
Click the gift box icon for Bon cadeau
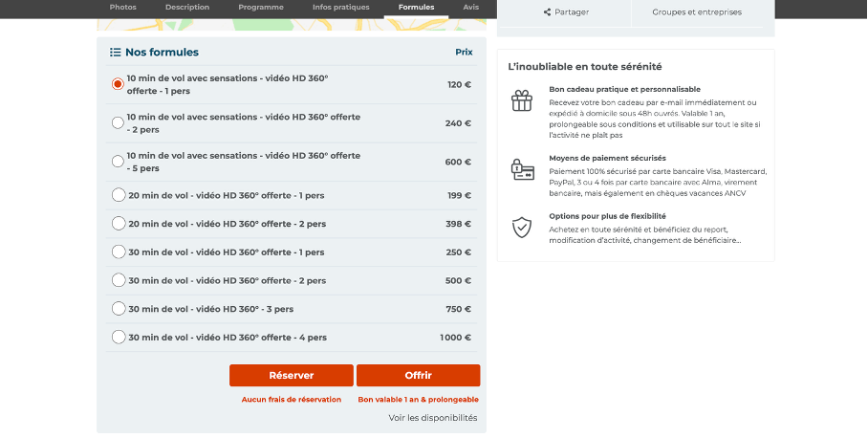(521, 100)
